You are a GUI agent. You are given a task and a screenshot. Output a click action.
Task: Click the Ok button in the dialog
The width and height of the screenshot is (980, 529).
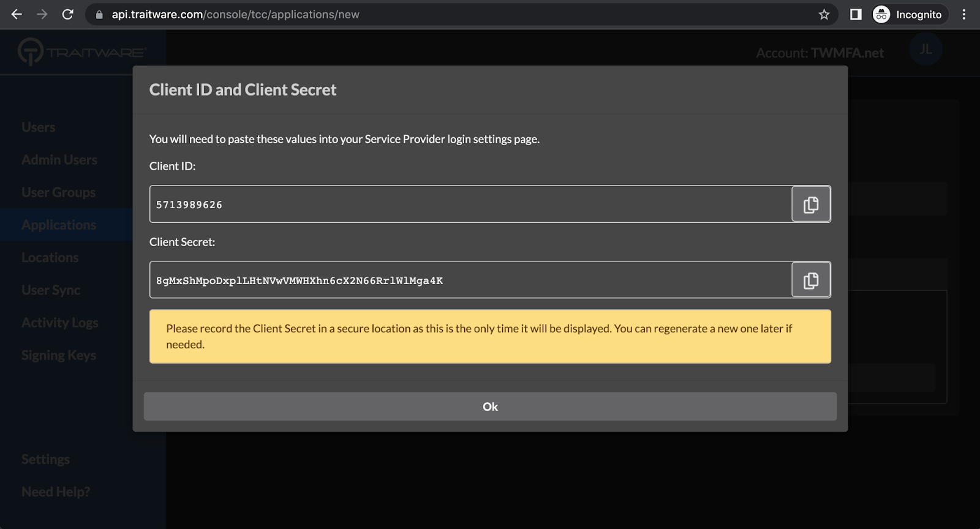click(x=490, y=407)
